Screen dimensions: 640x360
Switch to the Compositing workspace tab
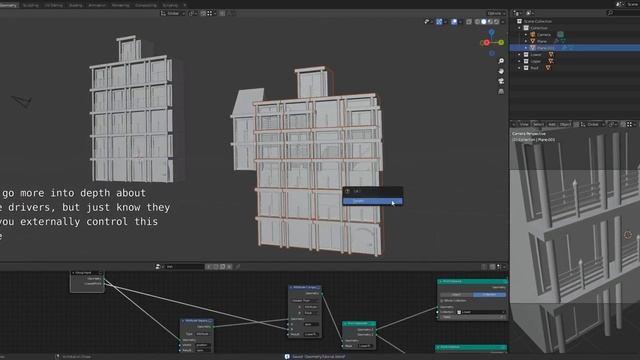coord(146,5)
